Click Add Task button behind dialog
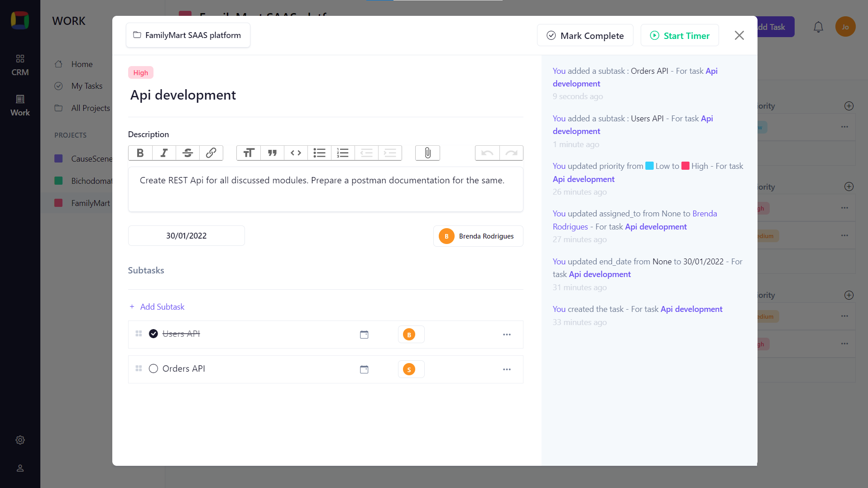868x488 pixels. pyautogui.click(x=776, y=27)
